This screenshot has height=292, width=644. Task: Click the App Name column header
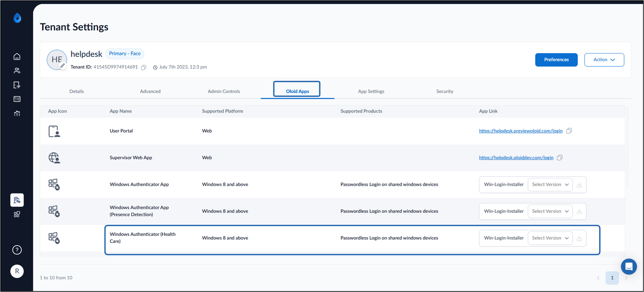[121, 111]
